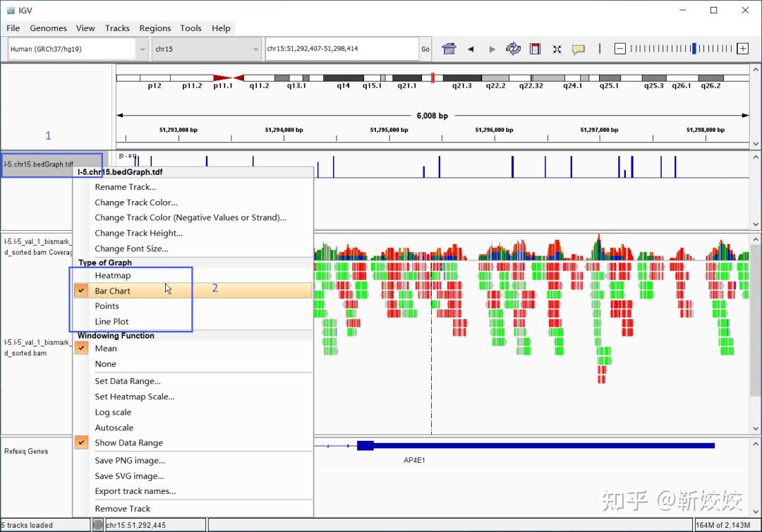This screenshot has height=532, width=762.
Task: Click the zoom in plus icon
Action: click(742, 49)
